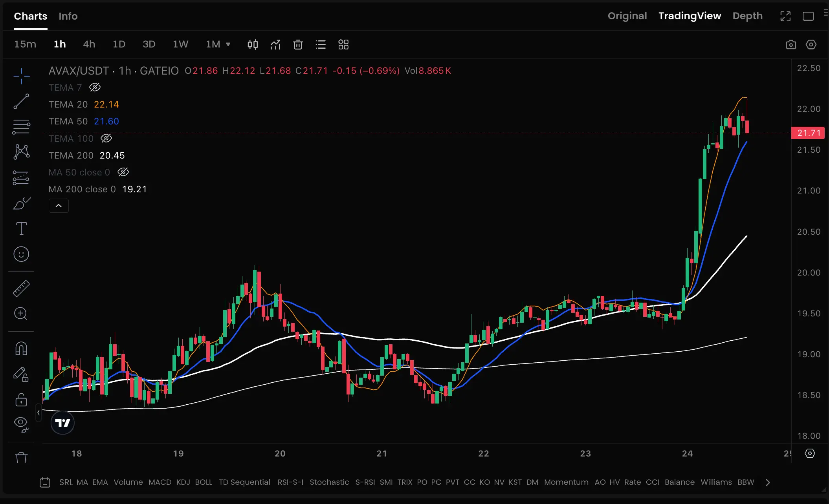Image resolution: width=829 pixels, height=504 pixels.
Task: Select the ruler measure tool
Action: coord(21,289)
